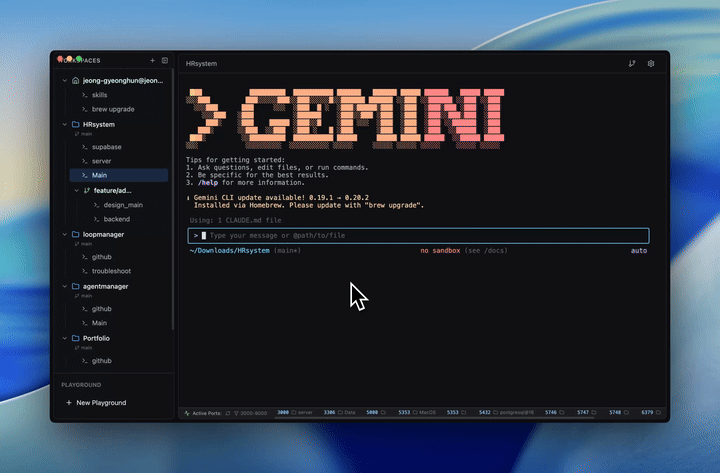Click the auto mode indicator
This screenshot has width=720, height=473.
[639, 251]
